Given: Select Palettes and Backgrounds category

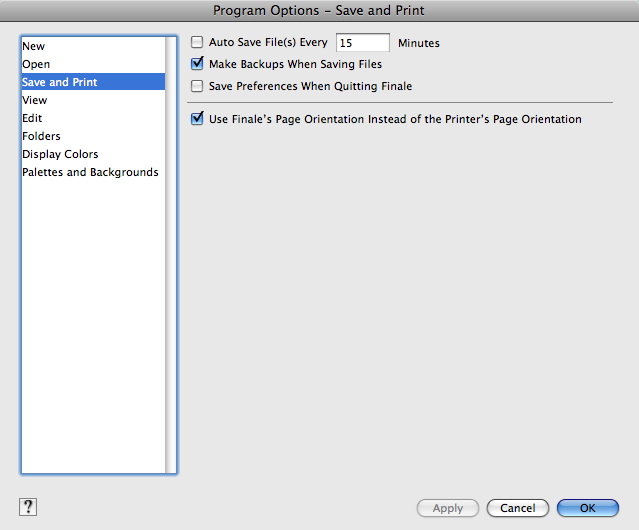Looking at the screenshot, I should pyautogui.click(x=93, y=172).
